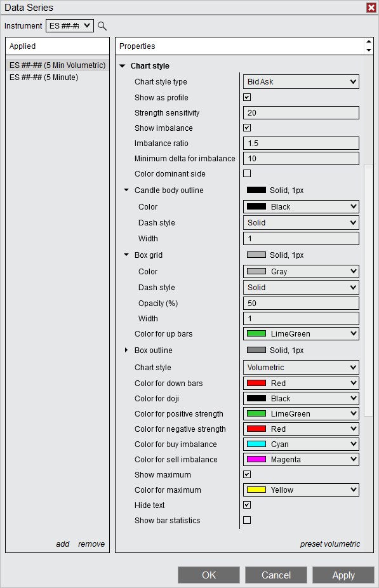The width and height of the screenshot is (379, 588).
Task: Collapse the Candle body outline group
Action: coord(126,190)
